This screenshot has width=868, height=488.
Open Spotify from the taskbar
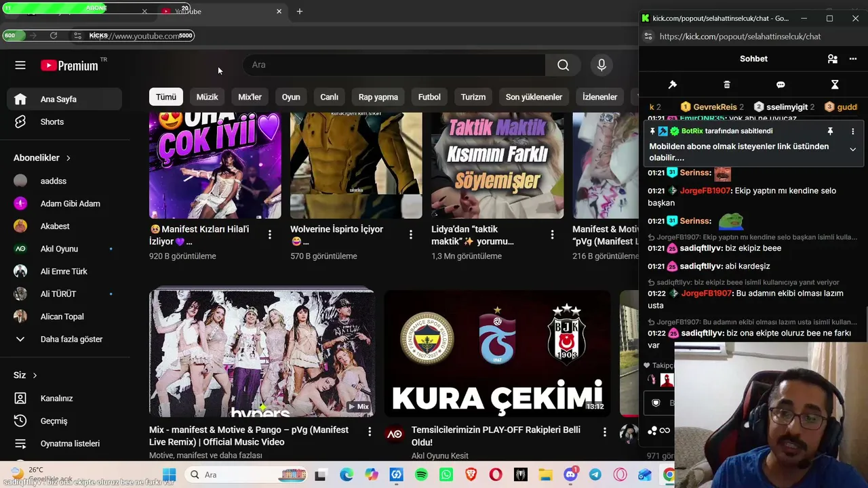[x=421, y=475]
